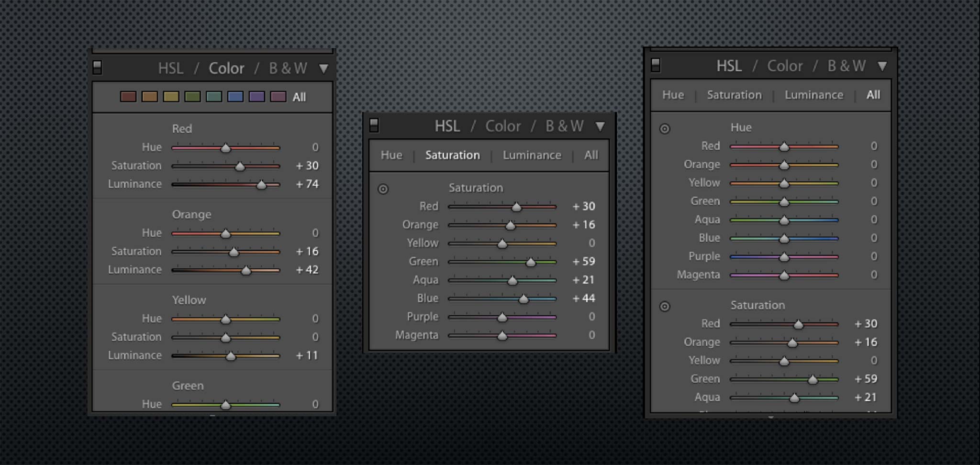Screen dimensions: 980x465
Task: Select the green color swatch
Action: tap(192, 97)
